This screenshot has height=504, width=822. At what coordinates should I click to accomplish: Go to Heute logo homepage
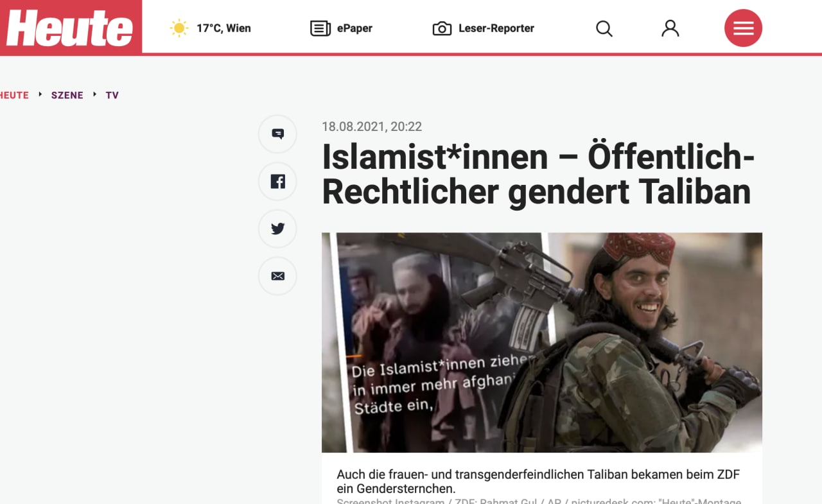point(70,28)
